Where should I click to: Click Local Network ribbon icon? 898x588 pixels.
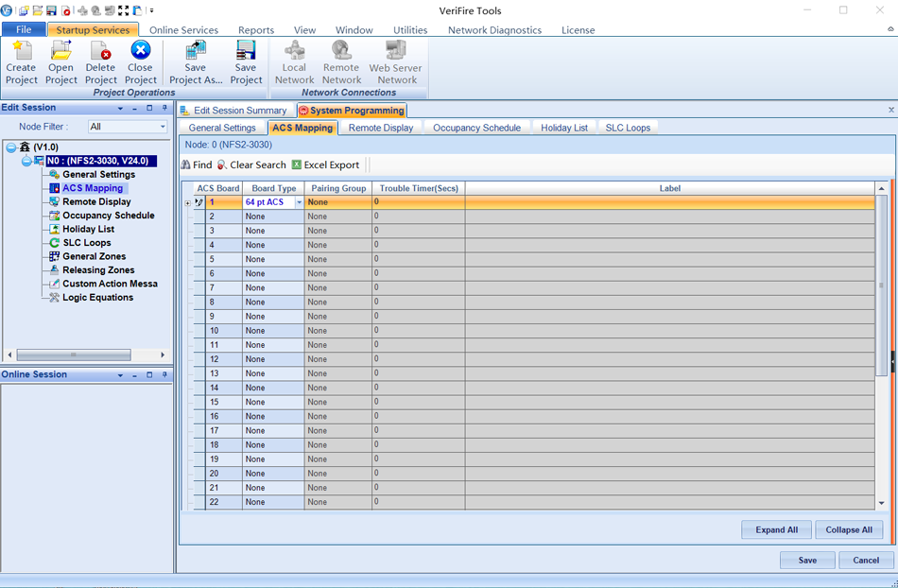point(294,50)
